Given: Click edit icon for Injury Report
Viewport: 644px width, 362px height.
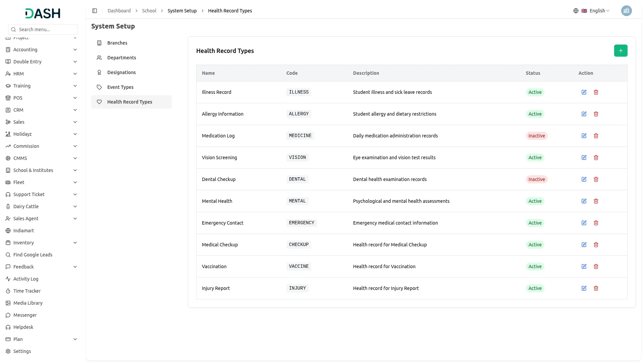Looking at the screenshot, I should (x=584, y=288).
